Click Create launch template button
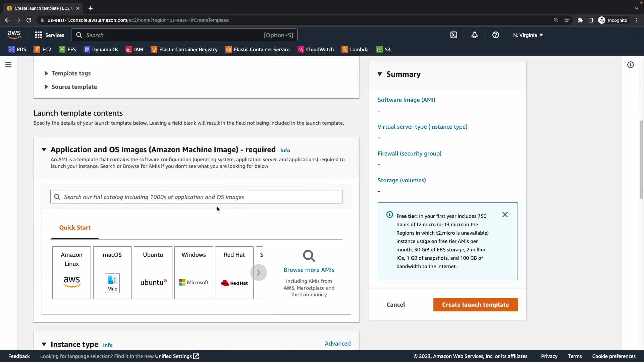Image resolution: width=644 pixels, height=362 pixels. [x=475, y=305]
